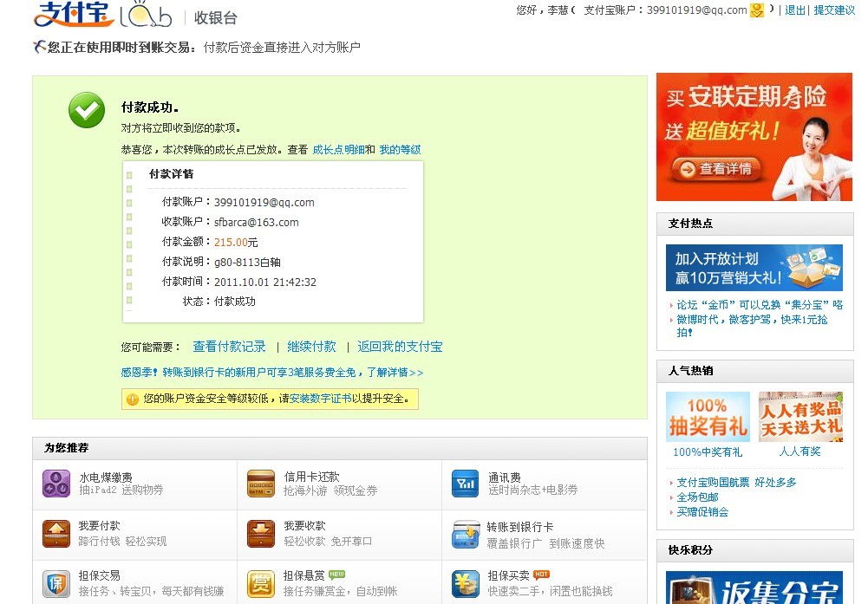Click the 抢海外游 领现金券 subtitle
The image size is (868, 604).
330,490
